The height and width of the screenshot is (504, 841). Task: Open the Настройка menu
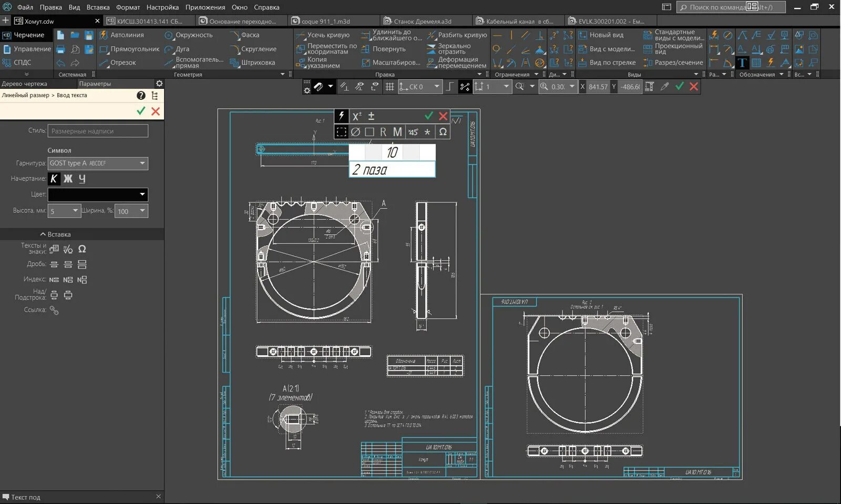162,7
